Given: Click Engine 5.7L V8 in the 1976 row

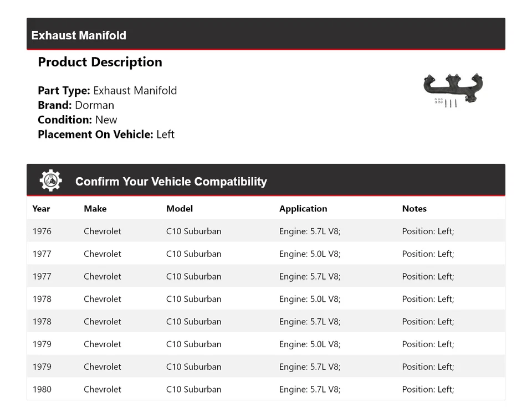Looking at the screenshot, I should click(310, 231).
